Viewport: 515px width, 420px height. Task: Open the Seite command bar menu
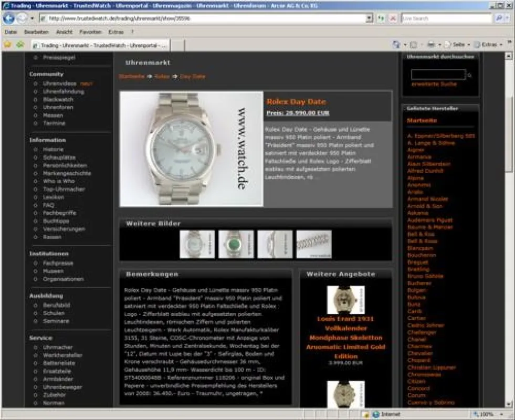pos(457,44)
